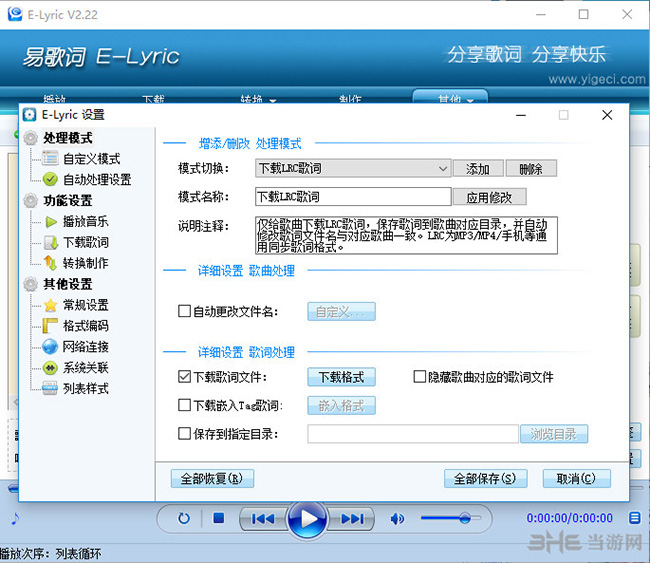
Task: Click 应用修改 button
Action: (489, 197)
